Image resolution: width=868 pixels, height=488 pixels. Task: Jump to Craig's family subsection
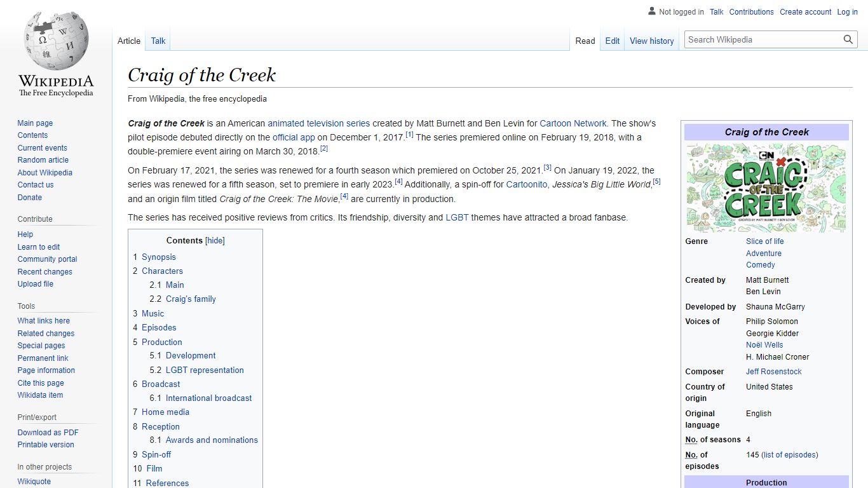coord(191,299)
